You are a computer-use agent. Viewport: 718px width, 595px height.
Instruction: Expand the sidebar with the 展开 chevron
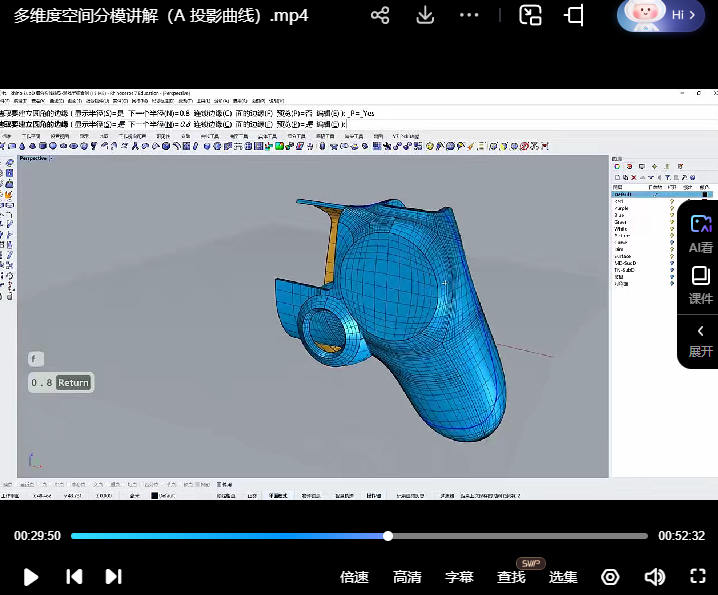tap(701, 340)
